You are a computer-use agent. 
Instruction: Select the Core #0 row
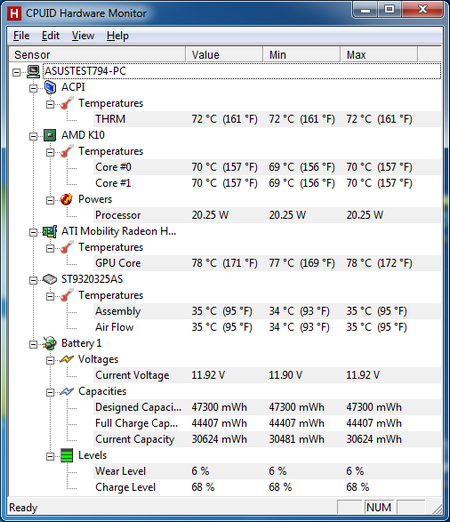267,167
